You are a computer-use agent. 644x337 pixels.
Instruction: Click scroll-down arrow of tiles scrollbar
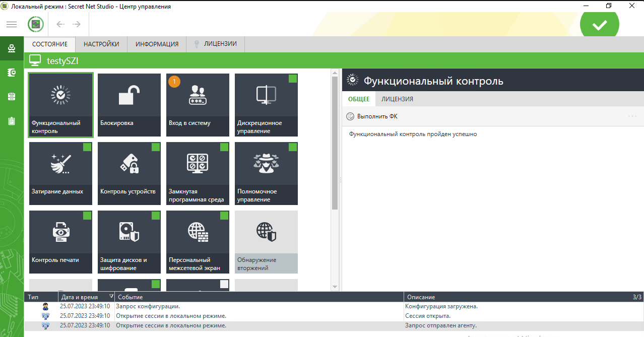(x=335, y=287)
